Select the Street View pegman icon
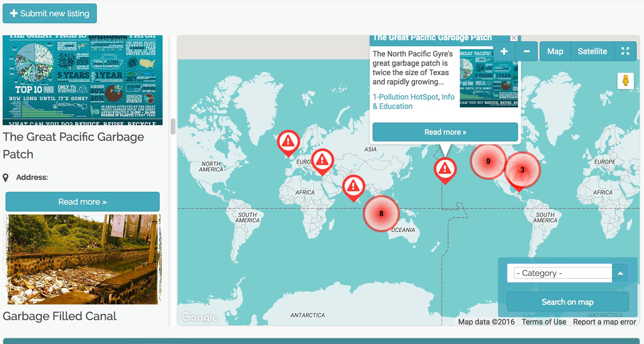The image size is (644, 344). click(x=625, y=81)
